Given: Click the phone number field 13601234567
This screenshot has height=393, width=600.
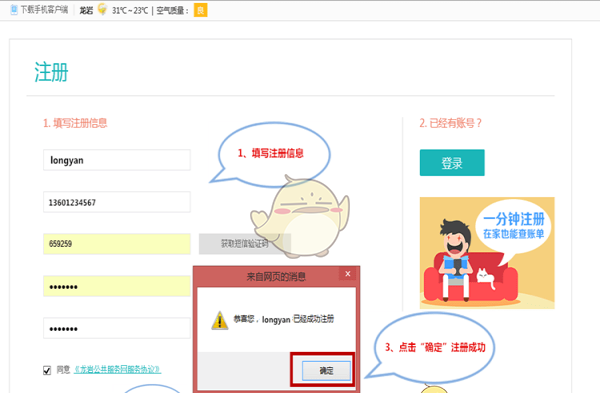Looking at the screenshot, I should pos(117,202).
